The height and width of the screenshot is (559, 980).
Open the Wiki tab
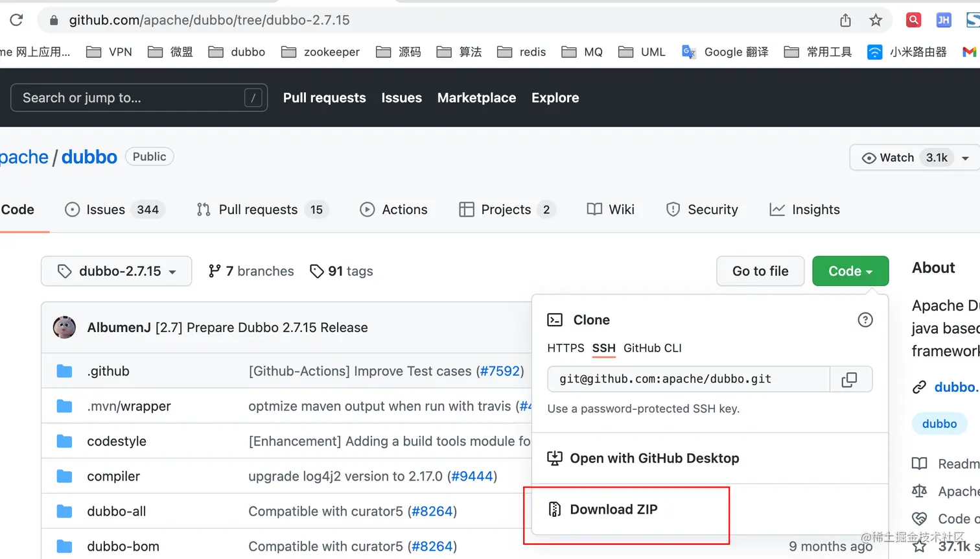611,209
